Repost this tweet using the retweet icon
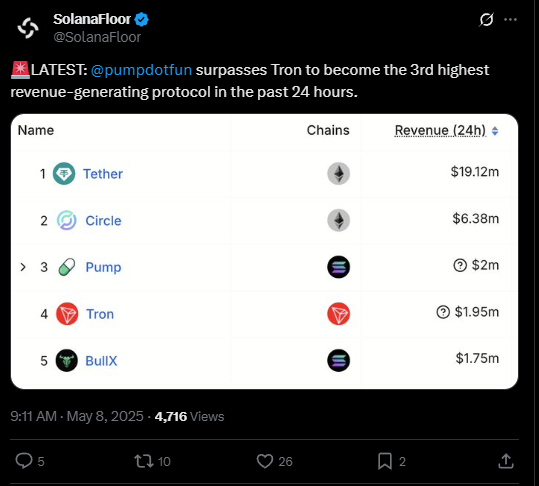 (144, 461)
